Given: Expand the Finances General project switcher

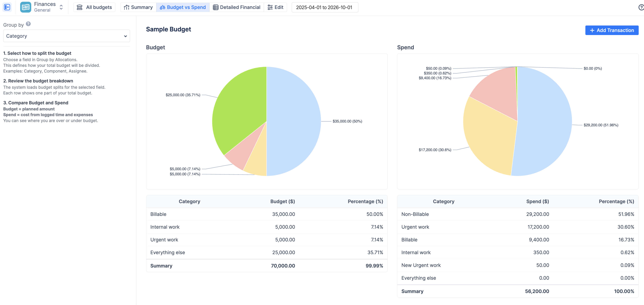Looking at the screenshot, I should coord(61,7).
